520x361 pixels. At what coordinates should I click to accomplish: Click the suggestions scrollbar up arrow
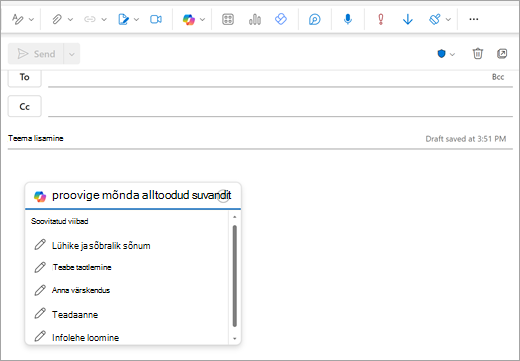click(235, 217)
